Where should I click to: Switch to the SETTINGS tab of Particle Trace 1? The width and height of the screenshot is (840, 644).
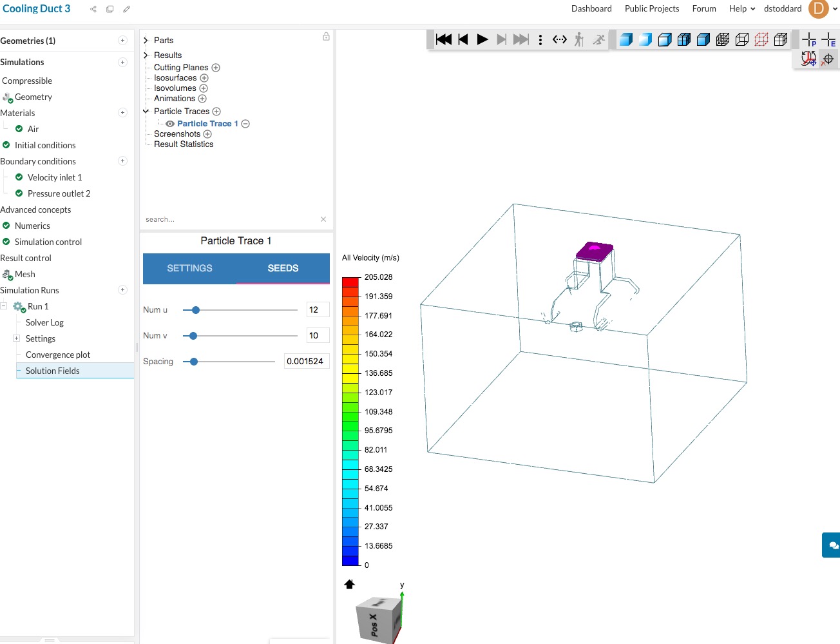[x=189, y=268]
